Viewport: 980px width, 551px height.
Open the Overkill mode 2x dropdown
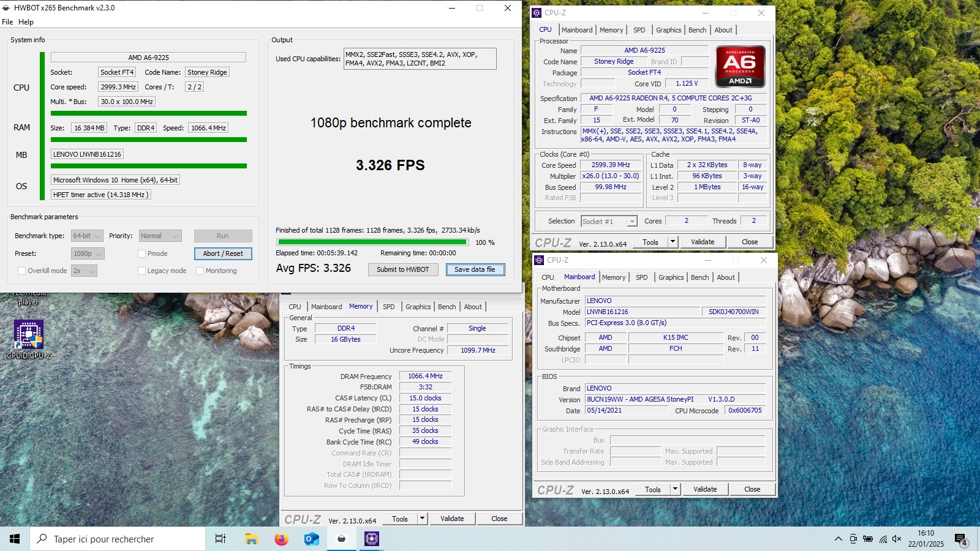tap(84, 271)
